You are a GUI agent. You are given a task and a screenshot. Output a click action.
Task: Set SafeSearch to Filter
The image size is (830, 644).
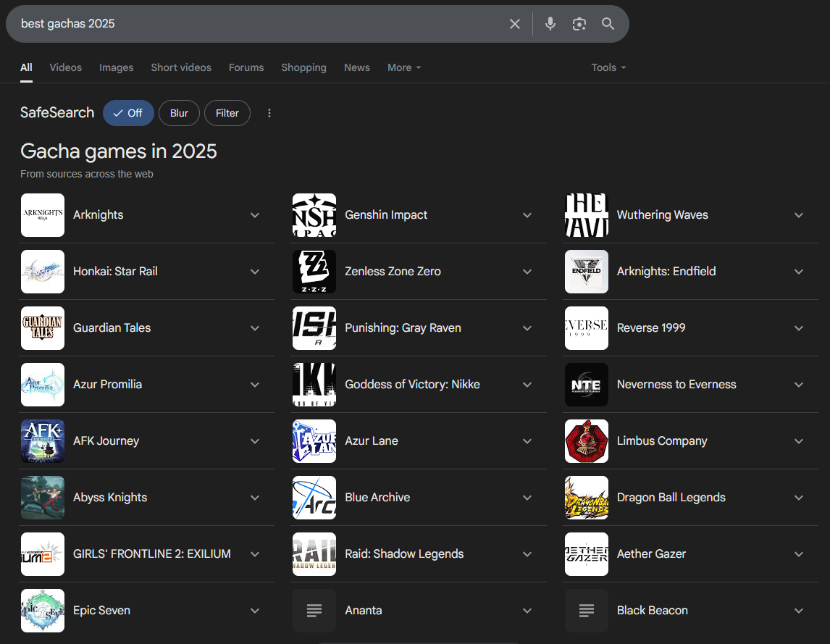coord(227,113)
